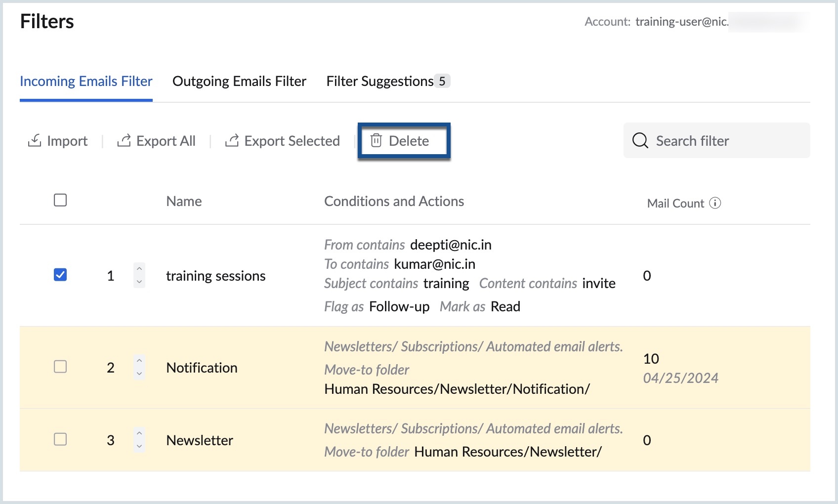Click the Export Selected arrow icon
This screenshot has height=504, width=838.
pyautogui.click(x=232, y=141)
